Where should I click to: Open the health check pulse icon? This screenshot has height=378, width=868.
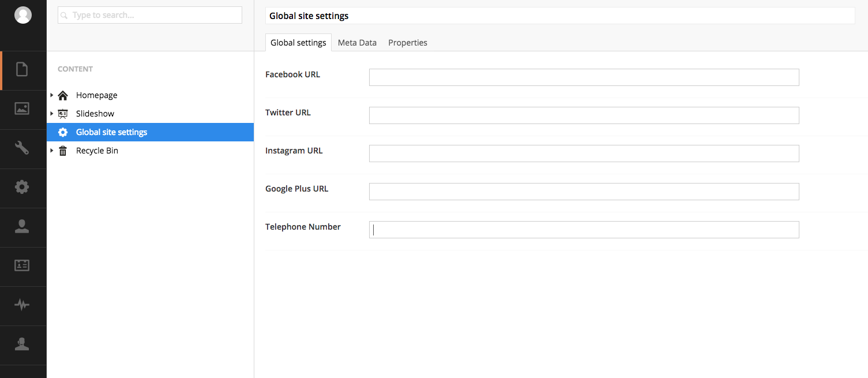22,305
